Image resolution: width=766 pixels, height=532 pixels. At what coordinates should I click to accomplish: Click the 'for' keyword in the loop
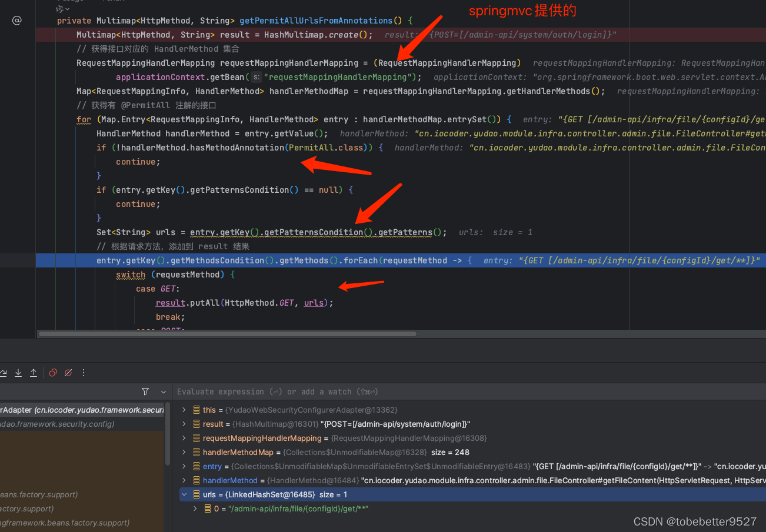click(84, 119)
